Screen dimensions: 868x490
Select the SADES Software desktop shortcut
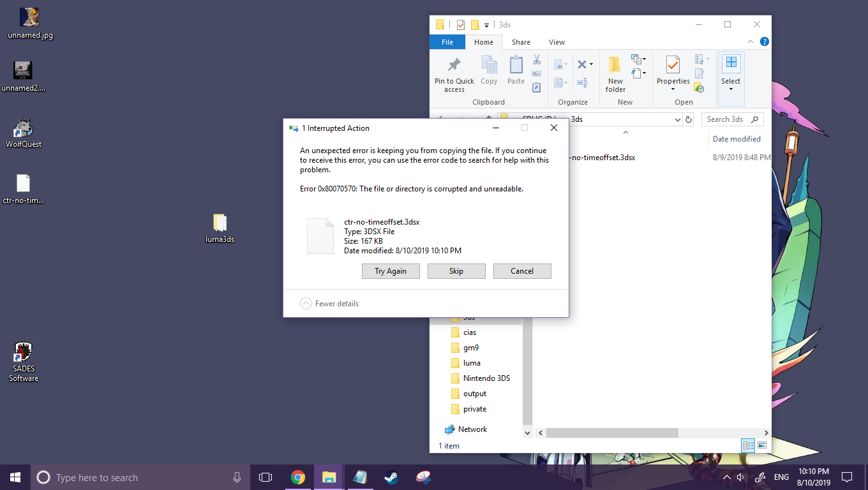[x=24, y=362]
